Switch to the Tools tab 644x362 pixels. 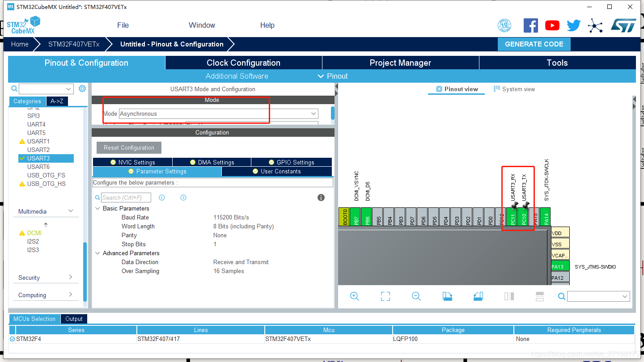tap(557, 63)
